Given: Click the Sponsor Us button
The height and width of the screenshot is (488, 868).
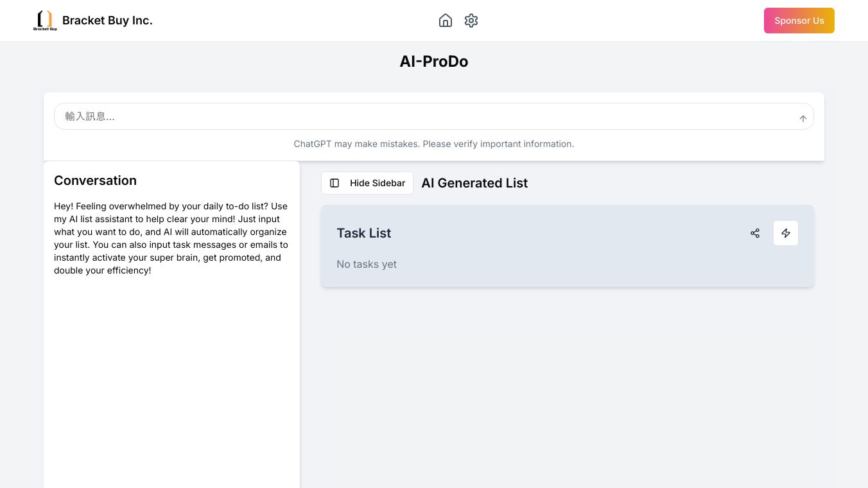Looking at the screenshot, I should coord(799,21).
